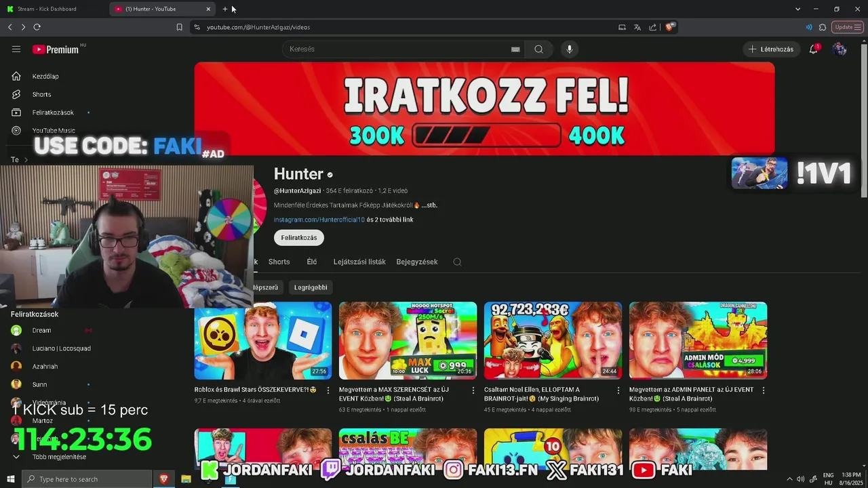The width and height of the screenshot is (868, 488).
Task: Click the browser forward arrow
Action: click(x=23, y=27)
